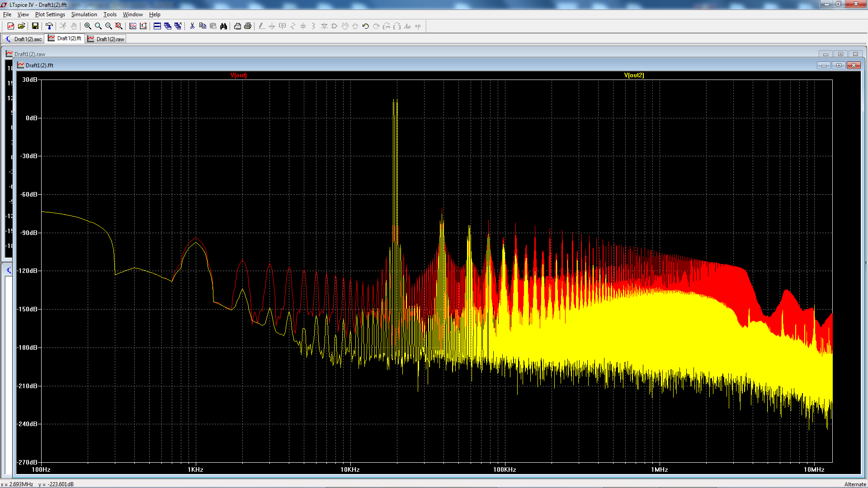Click the Autorange plot icon
This screenshot has height=488, width=868.
coord(143,26)
